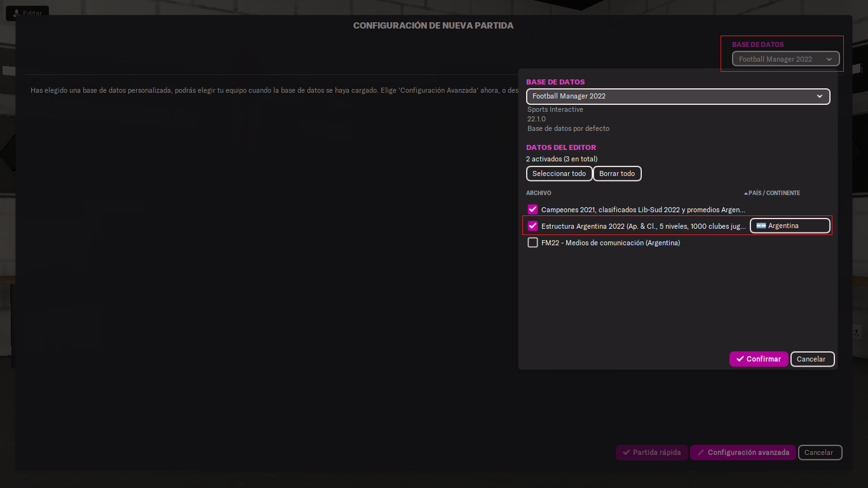Viewport: 868px width, 488px height.
Task: Click Borrar todo button
Action: coord(617,173)
